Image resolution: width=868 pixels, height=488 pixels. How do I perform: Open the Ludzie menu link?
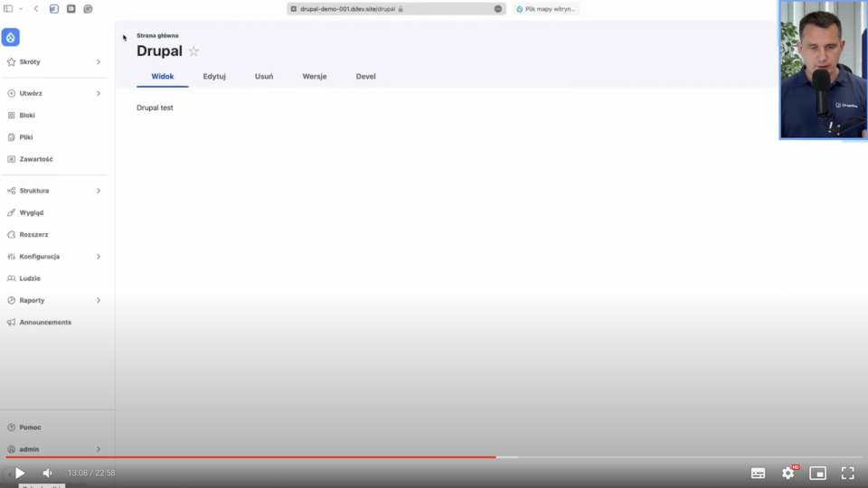click(30, 278)
